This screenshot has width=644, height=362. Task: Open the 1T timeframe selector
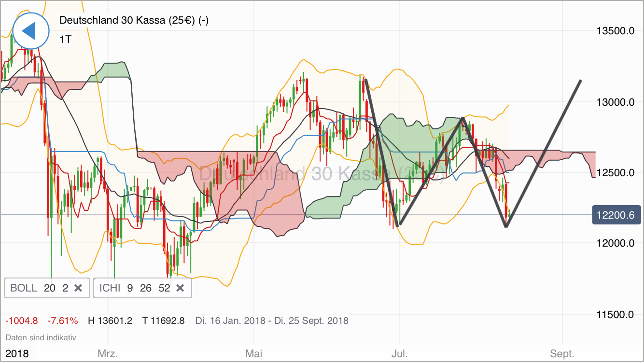[x=65, y=39]
